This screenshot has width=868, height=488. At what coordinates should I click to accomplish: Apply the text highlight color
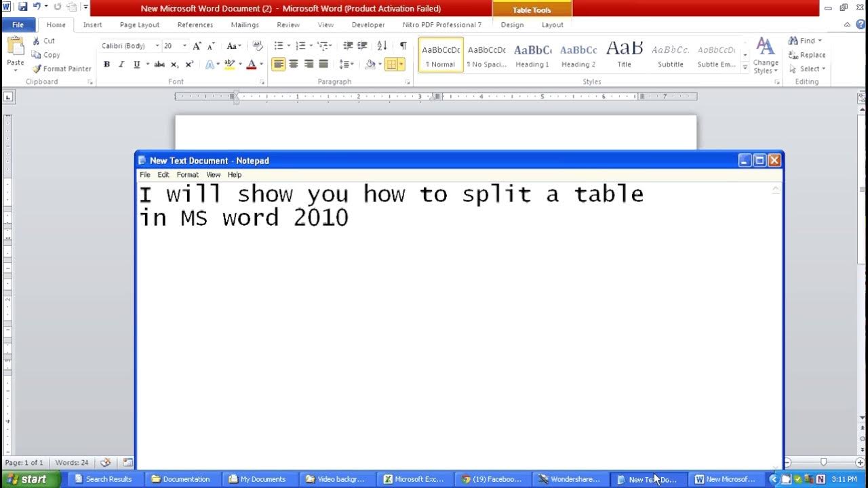point(229,64)
